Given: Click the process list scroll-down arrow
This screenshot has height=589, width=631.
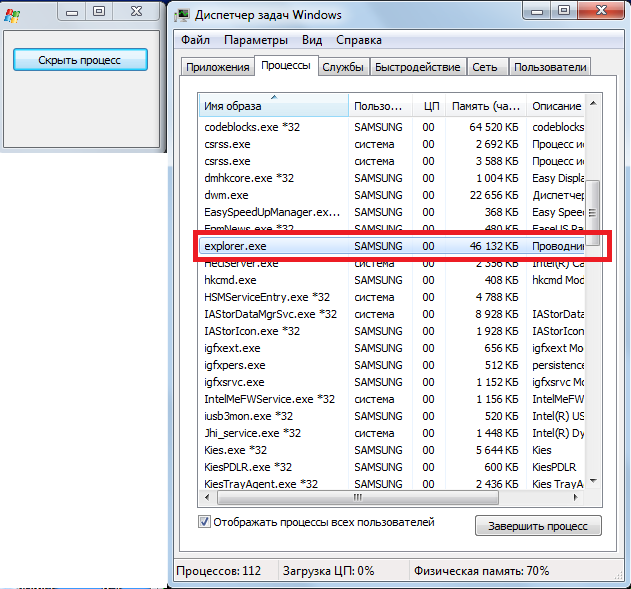Looking at the screenshot, I should pyautogui.click(x=592, y=481).
